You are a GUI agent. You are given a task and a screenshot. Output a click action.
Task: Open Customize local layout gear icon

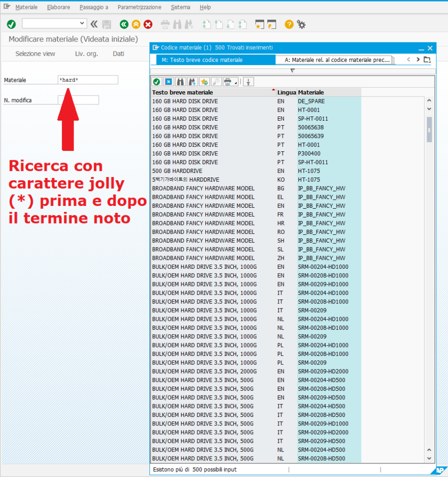pos(301,24)
